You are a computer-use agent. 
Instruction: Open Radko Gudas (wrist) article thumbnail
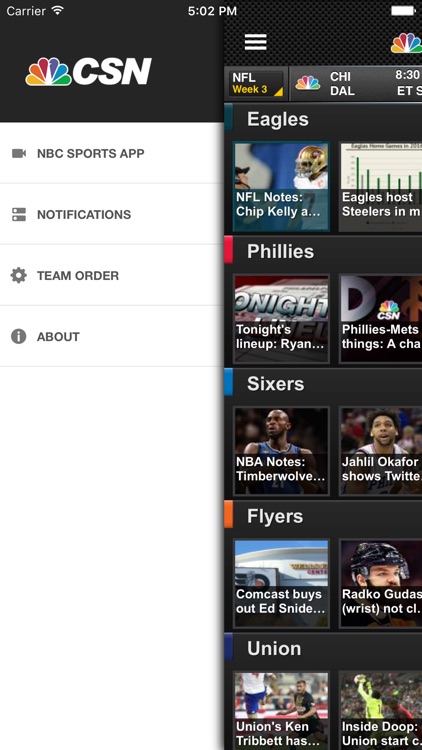(381, 584)
